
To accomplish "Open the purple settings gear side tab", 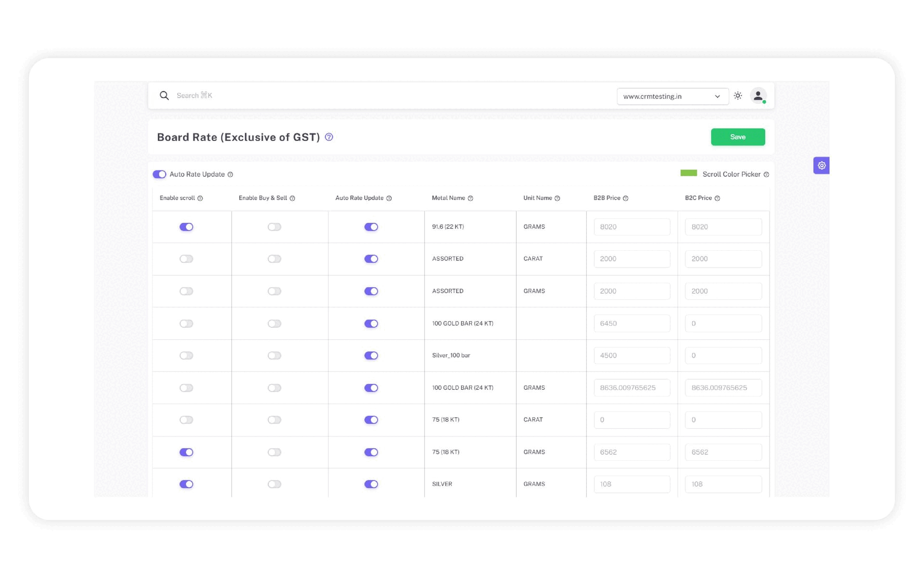I will (x=821, y=166).
